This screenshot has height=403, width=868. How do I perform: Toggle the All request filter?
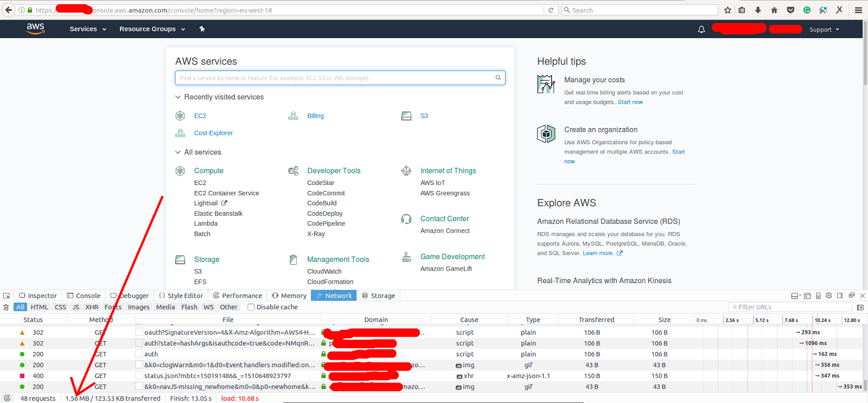coord(21,307)
